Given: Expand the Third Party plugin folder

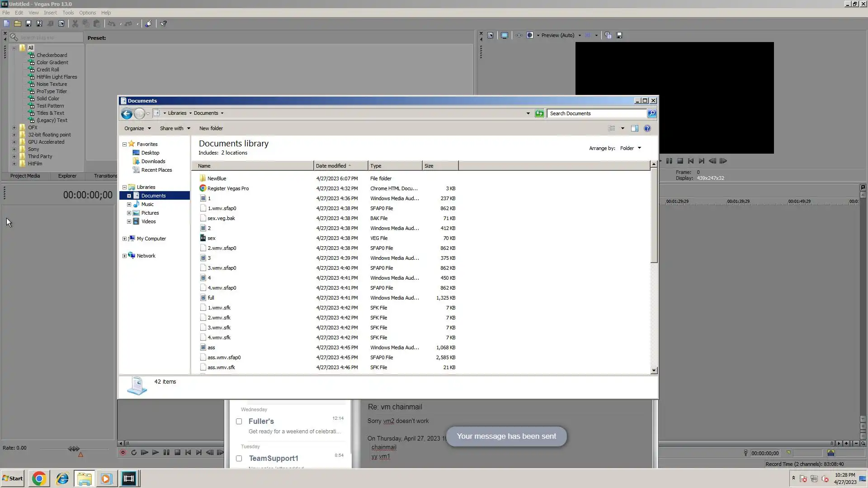Looking at the screenshot, I should pos(14,156).
